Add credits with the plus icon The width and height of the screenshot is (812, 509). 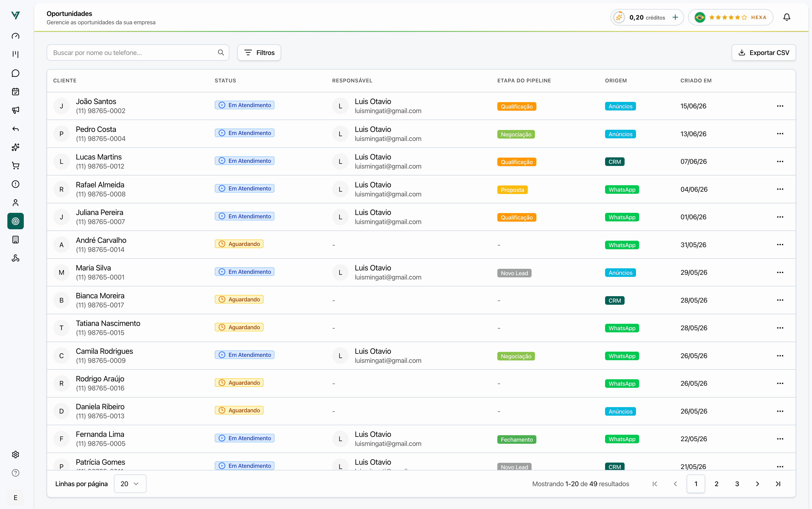coord(675,17)
